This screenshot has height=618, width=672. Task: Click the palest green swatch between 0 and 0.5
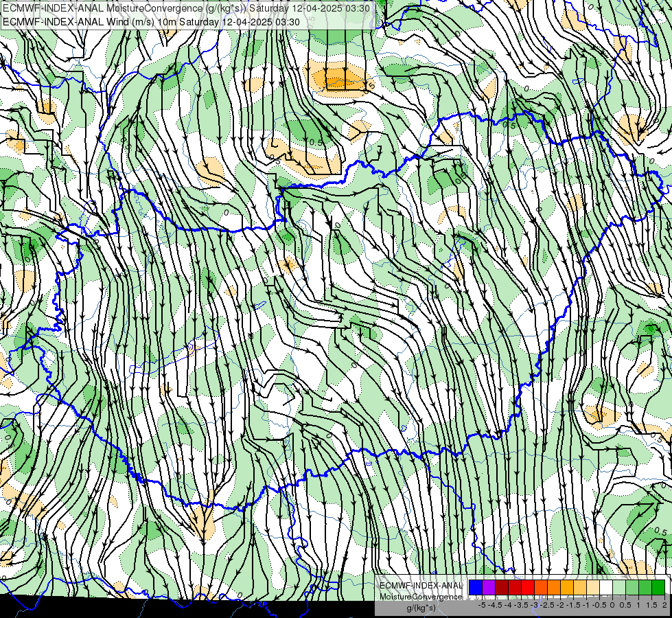point(619,587)
